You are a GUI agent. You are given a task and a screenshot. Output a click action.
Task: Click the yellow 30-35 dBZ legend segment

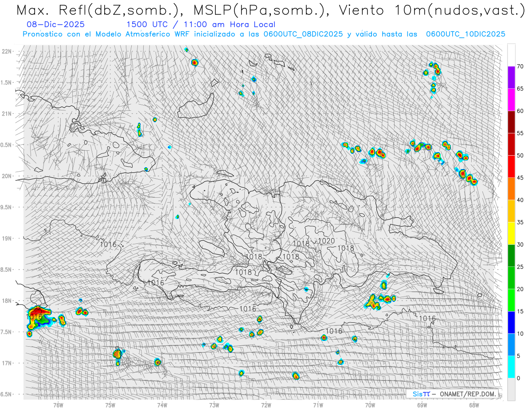pyautogui.click(x=511, y=233)
